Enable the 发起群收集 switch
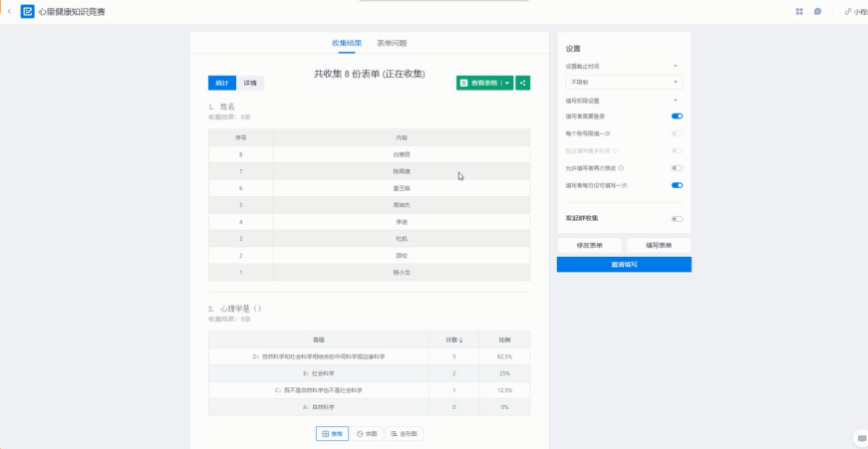 [677, 219]
